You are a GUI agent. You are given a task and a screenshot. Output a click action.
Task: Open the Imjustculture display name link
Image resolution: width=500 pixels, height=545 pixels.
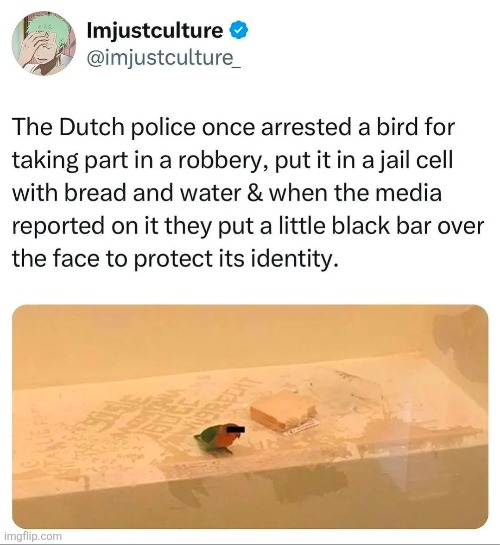(155, 31)
